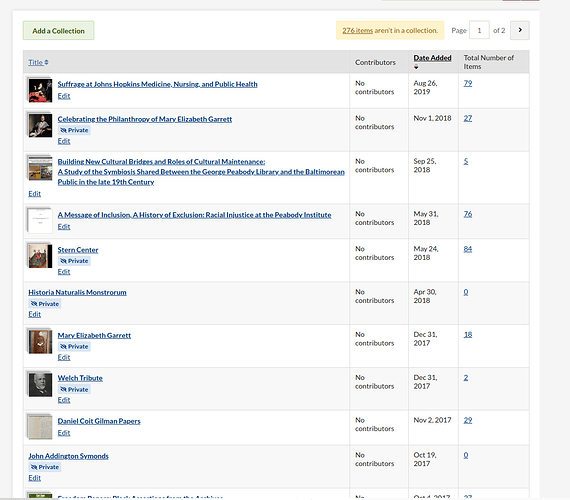Open the John Addington Symonds collection

(68, 456)
